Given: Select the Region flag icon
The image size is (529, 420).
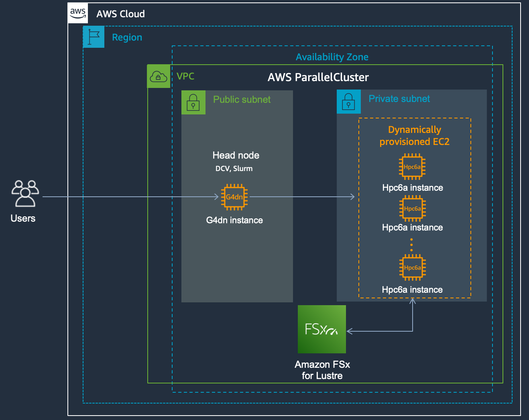Looking at the screenshot, I should [94, 37].
